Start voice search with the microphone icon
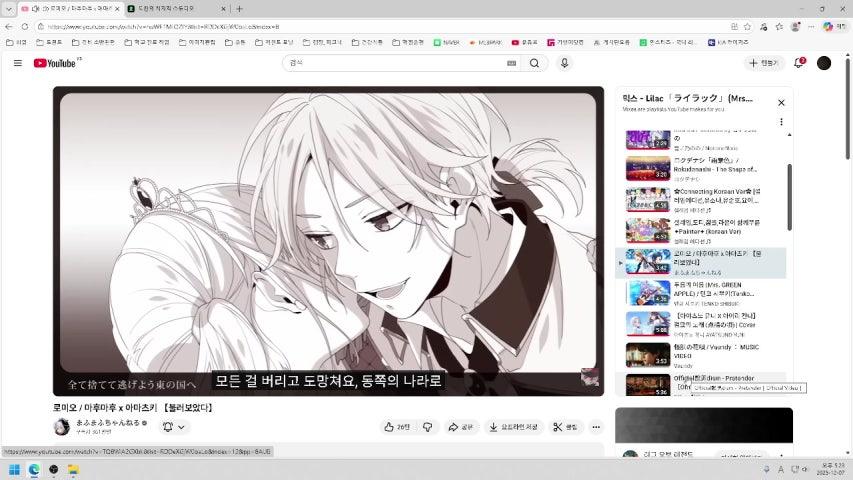The image size is (853, 480). 564,63
